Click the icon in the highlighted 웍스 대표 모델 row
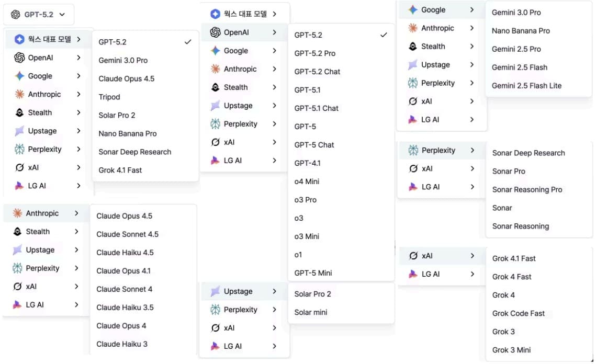The image size is (596, 364). pyautogui.click(x=19, y=39)
